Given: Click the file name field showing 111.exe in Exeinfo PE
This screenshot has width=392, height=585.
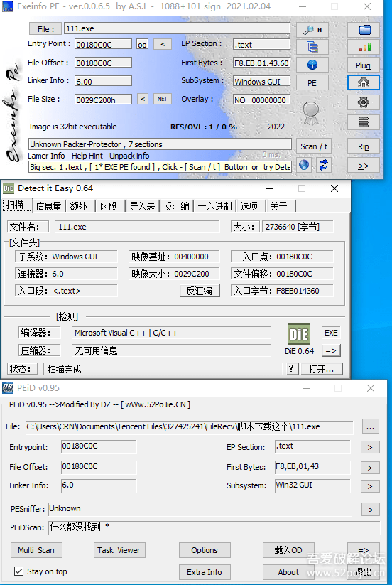Looking at the screenshot, I should 177,28.
